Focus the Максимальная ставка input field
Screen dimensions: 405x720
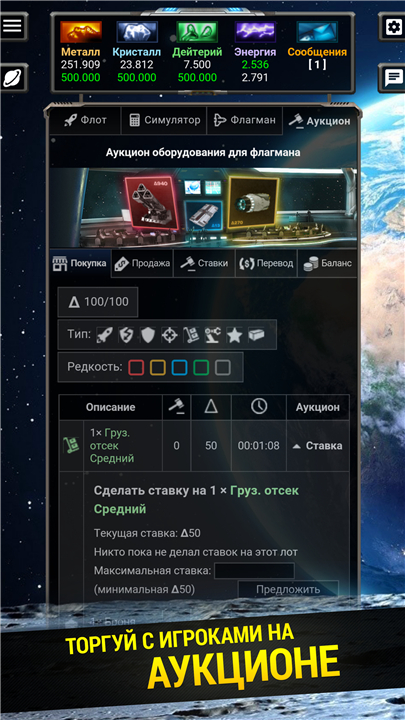[254, 571]
